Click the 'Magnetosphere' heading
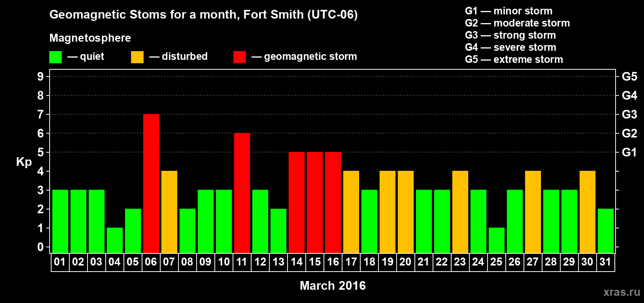The height and width of the screenshot is (303, 644). (x=90, y=38)
